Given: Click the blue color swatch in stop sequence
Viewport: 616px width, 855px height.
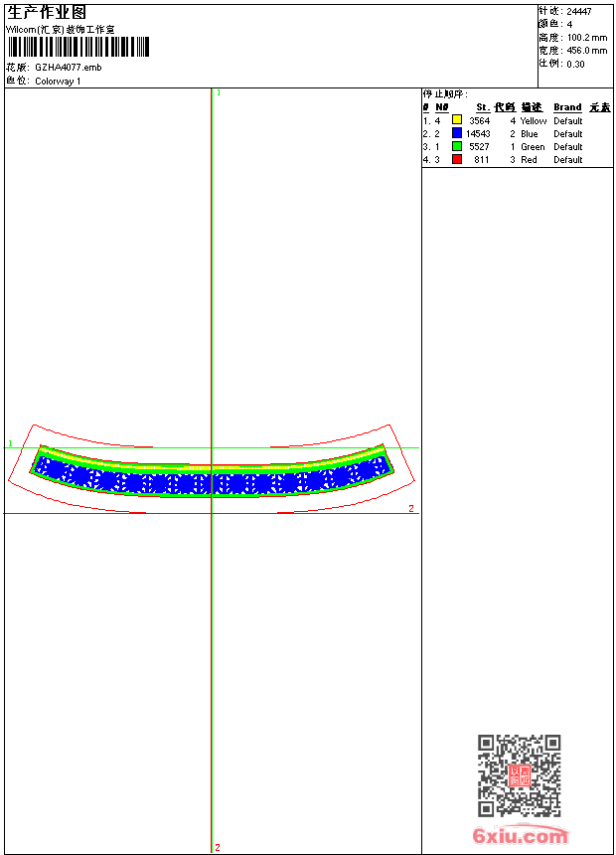Looking at the screenshot, I should pos(457,133).
